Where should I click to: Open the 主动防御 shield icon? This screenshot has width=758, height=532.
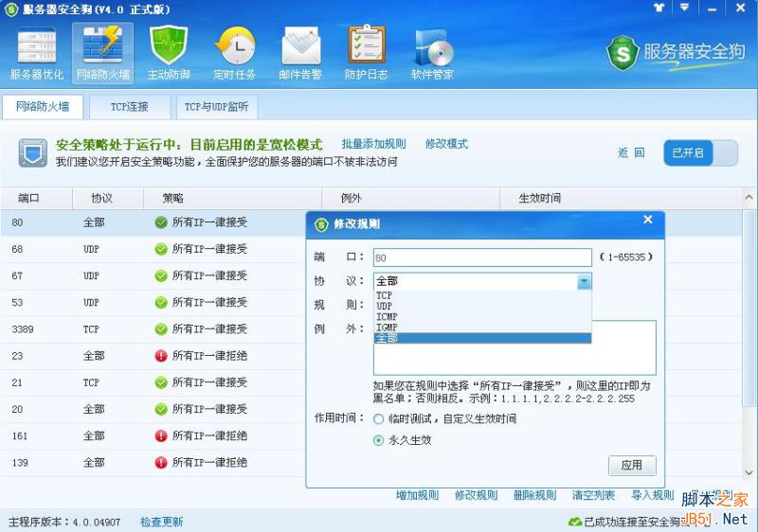tap(169, 53)
